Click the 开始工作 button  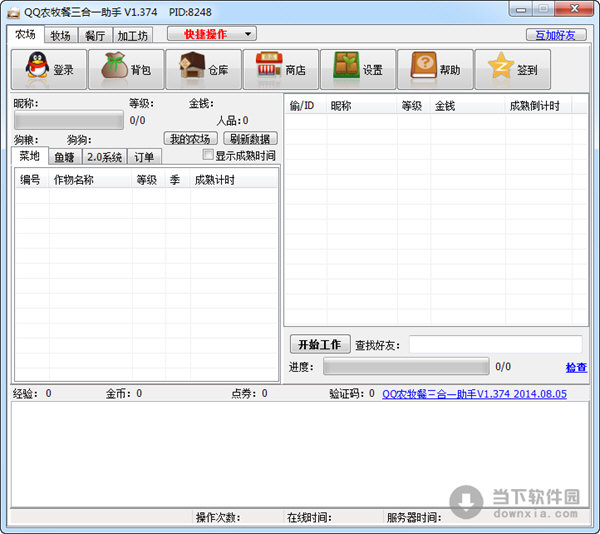click(320, 344)
